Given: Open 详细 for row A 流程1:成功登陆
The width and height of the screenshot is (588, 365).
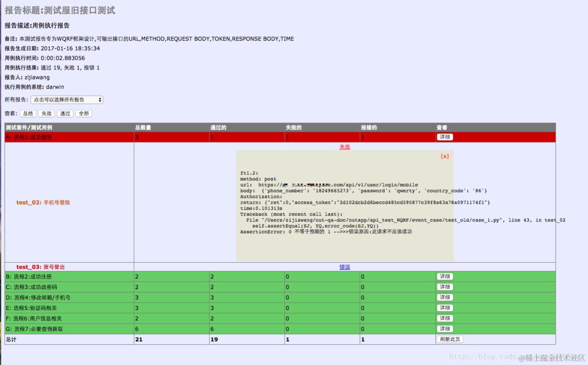Looking at the screenshot, I should (445, 137).
